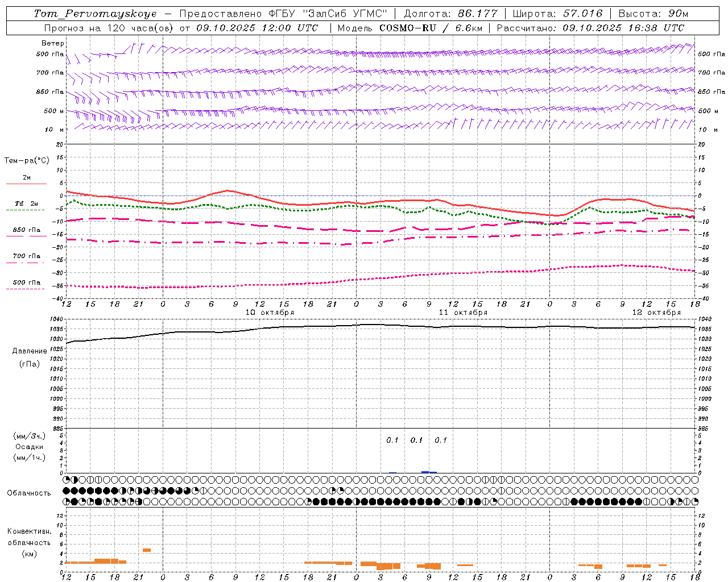Click the 'Облачность' cloudiness label

click(x=29, y=493)
